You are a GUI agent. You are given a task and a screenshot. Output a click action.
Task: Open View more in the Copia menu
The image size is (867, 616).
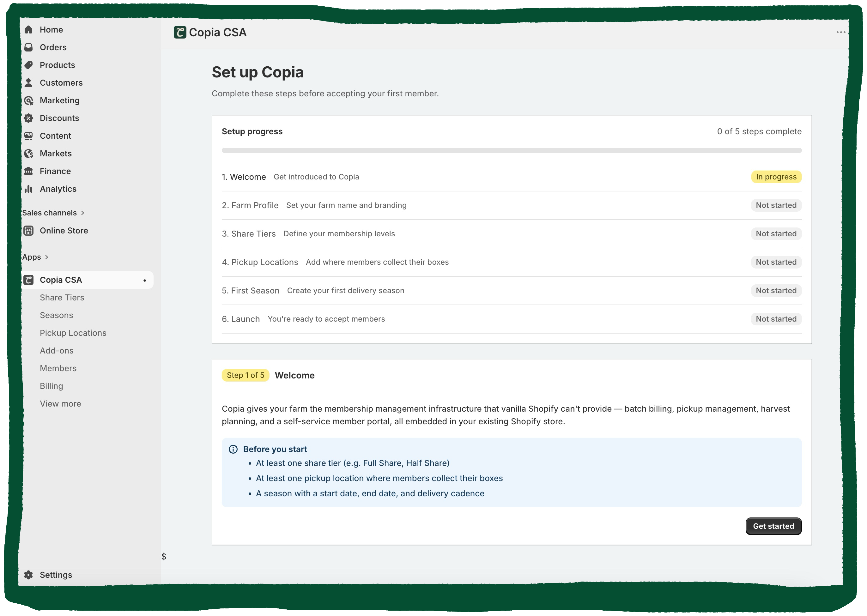click(60, 403)
